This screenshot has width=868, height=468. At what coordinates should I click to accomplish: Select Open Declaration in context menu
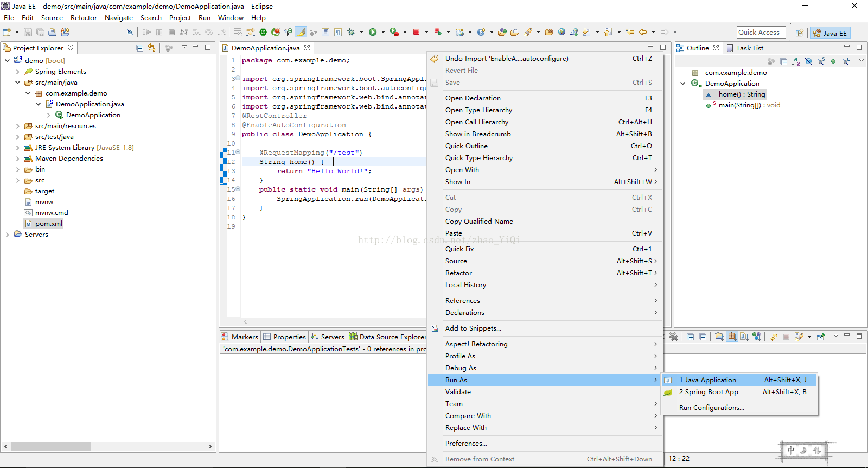coord(545,98)
